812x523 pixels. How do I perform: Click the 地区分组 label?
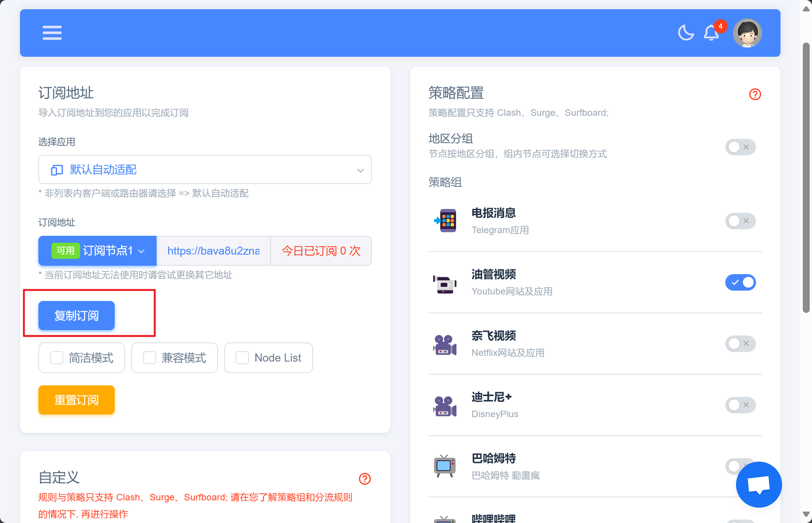coord(451,138)
